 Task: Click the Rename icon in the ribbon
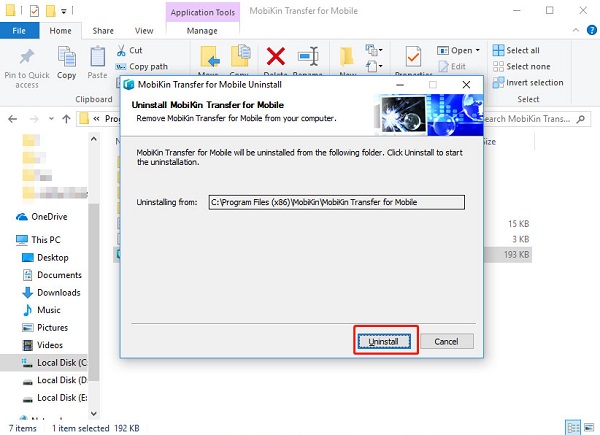coord(308,57)
